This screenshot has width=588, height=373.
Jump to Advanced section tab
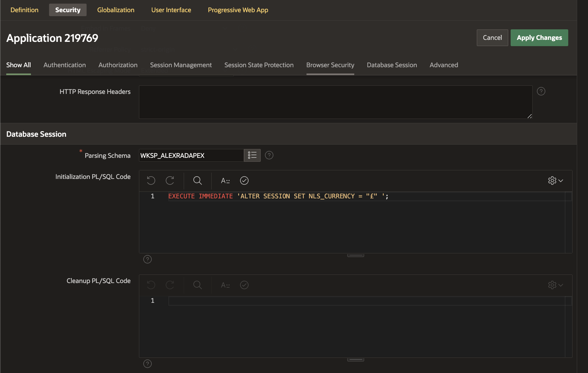pos(444,65)
